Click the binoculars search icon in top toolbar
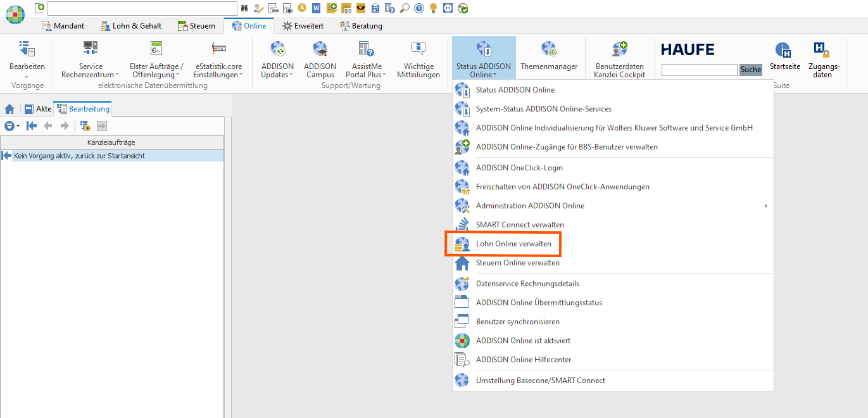This screenshot has width=868, height=418. click(244, 8)
